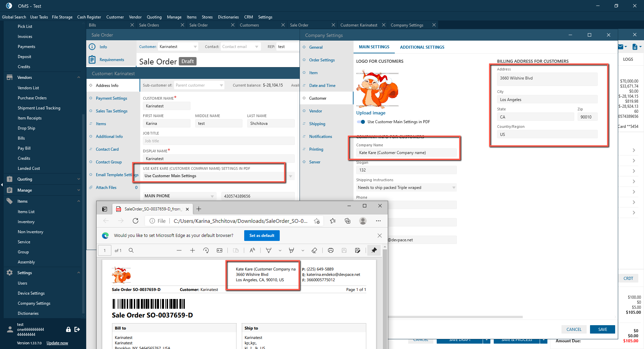Open the Cash Register menu
Viewport: 644px width, 349px height.
(x=89, y=17)
